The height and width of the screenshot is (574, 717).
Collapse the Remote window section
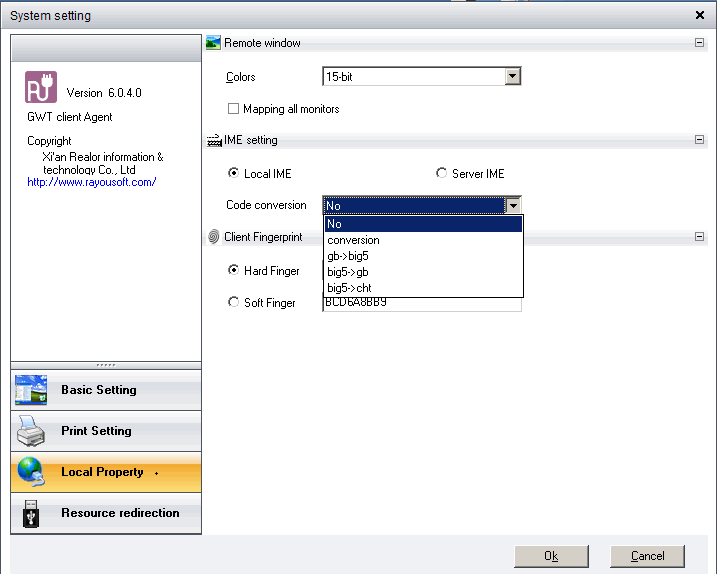click(699, 43)
